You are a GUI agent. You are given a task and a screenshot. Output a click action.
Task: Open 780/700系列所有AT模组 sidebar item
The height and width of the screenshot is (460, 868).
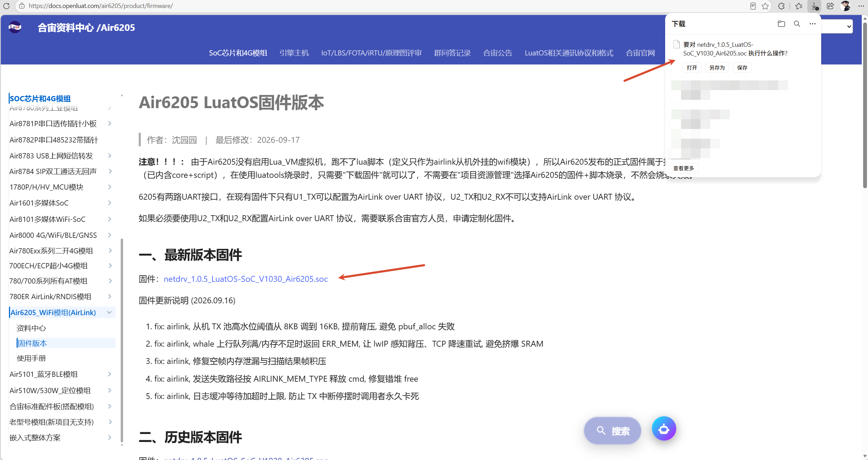click(48, 281)
